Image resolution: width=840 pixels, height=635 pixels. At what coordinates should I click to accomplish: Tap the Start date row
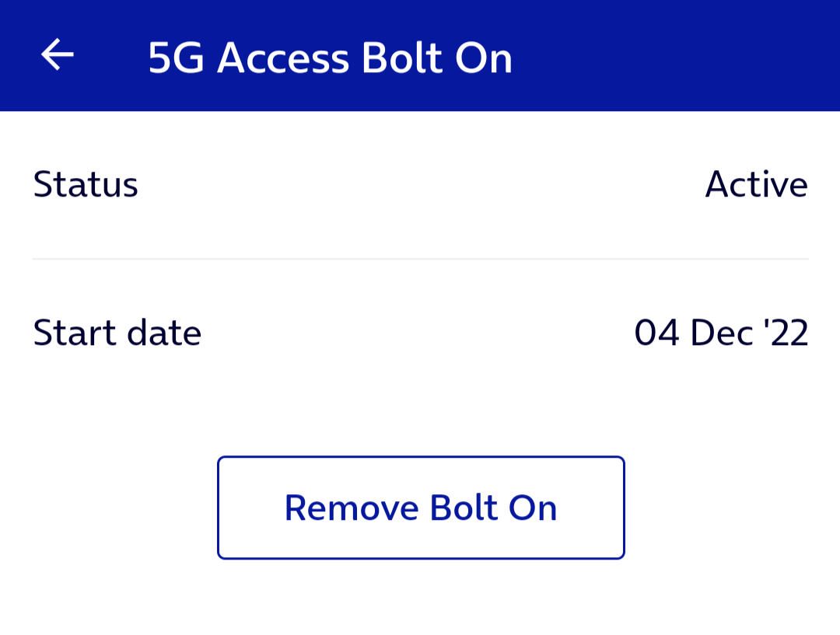click(420, 332)
